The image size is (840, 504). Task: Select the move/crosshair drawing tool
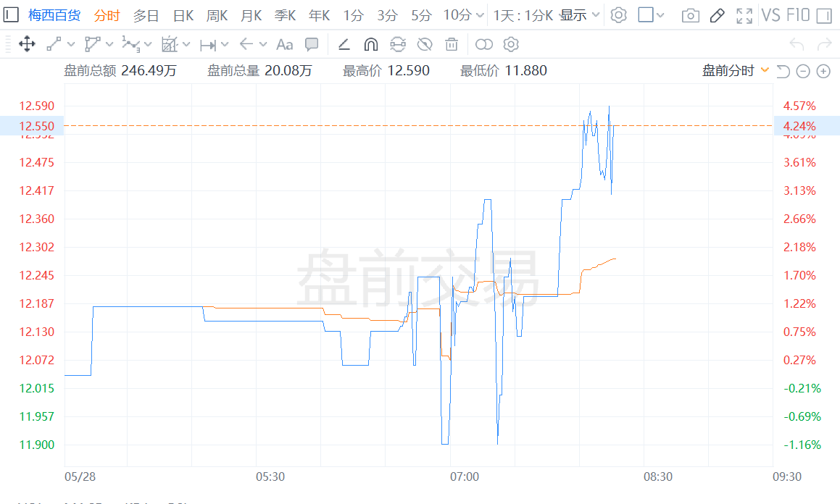tap(27, 44)
